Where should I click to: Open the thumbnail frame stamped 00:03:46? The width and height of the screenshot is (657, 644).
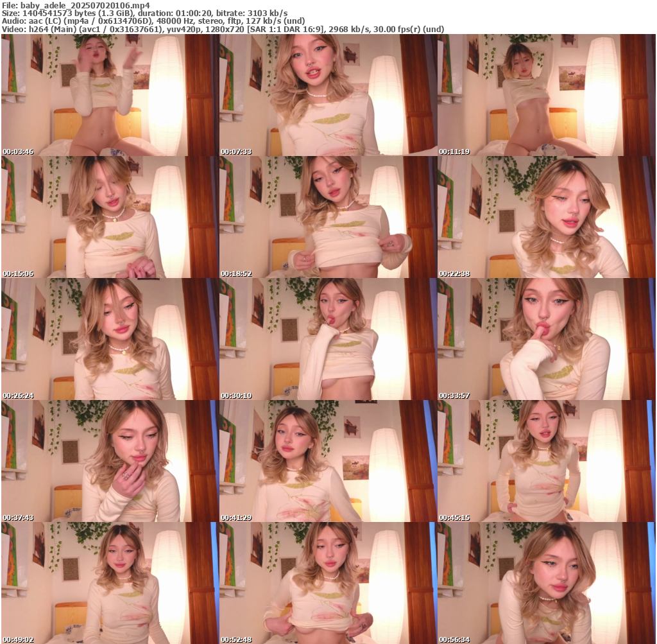(110, 95)
